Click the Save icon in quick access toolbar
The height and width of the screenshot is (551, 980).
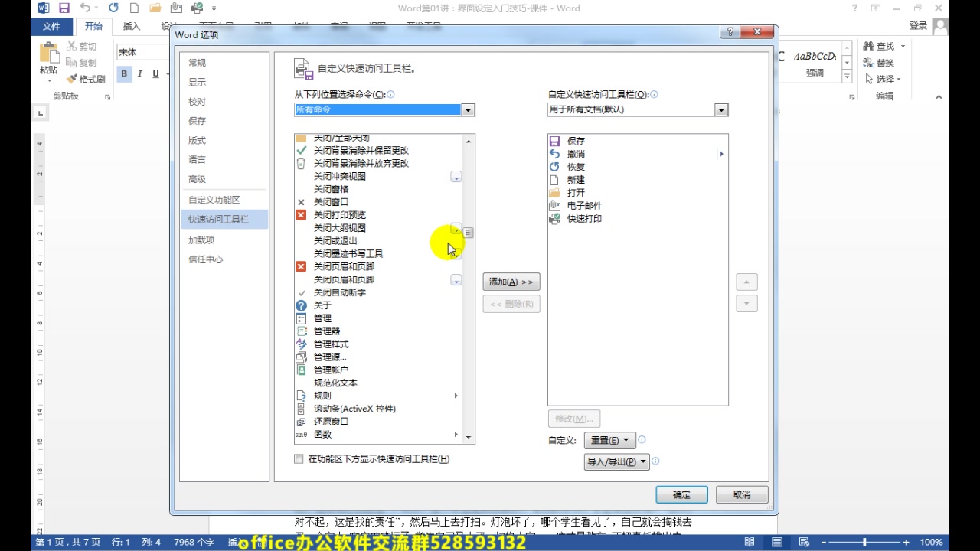click(64, 8)
